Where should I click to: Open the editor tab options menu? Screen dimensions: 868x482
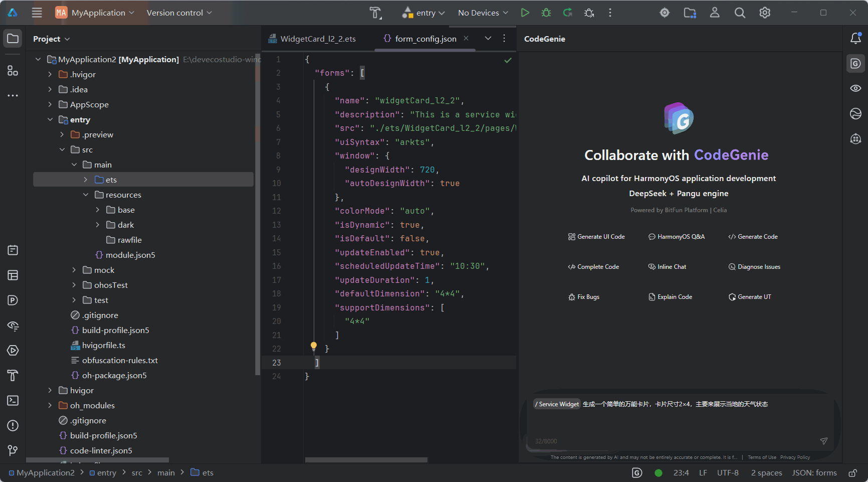504,38
